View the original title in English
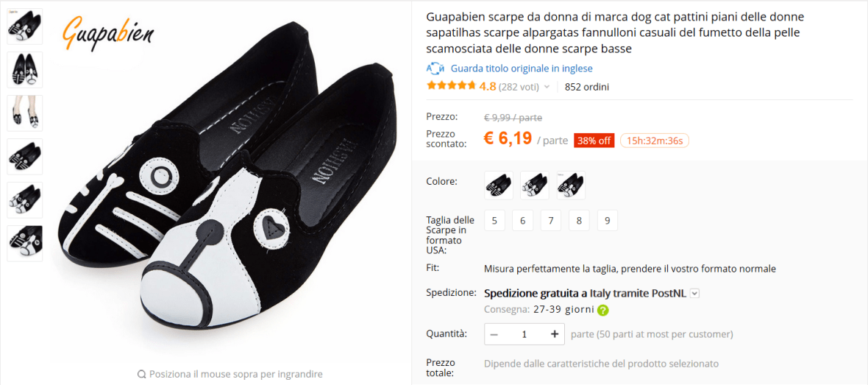This screenshot has height=385, width=868. click(x=522, y=68)
